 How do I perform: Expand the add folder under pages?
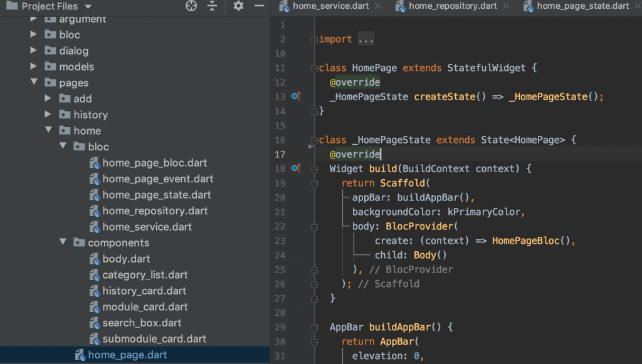click(x=49, y=98)
